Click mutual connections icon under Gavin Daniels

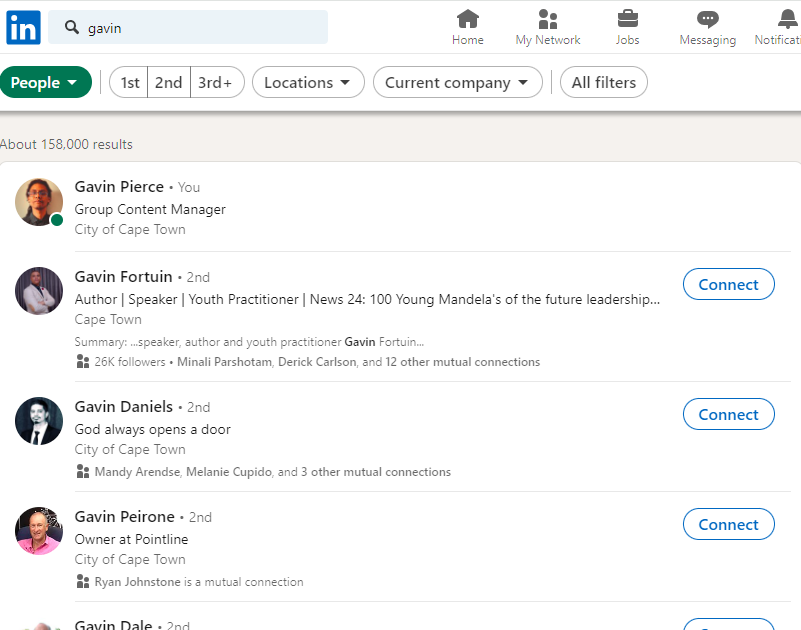click(x=83, y=471)
